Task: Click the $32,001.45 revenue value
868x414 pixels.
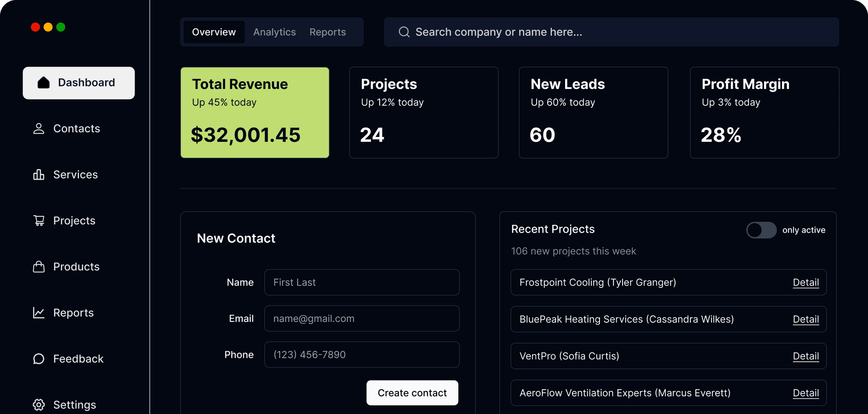Action: (x=245, y=135)
